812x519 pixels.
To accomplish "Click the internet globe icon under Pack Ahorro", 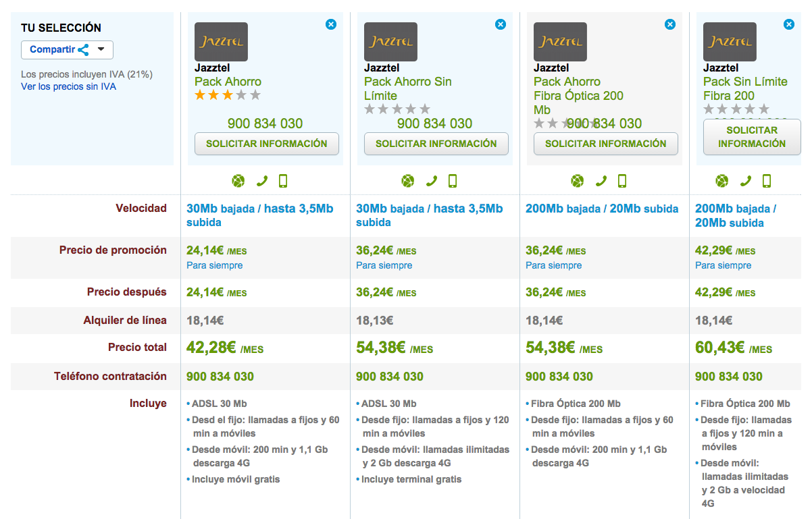I will (238, 181).
